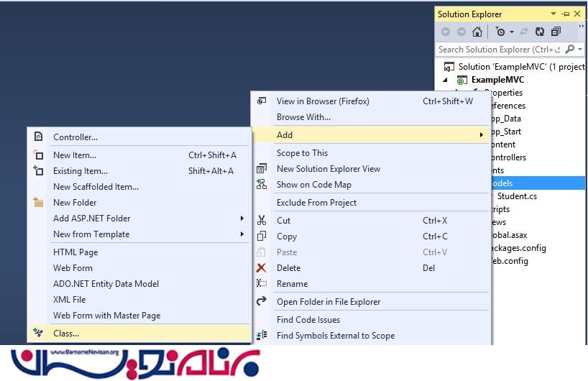Image resolution: width=588 pixels, height=381 pixels.
Task: Choose Find Code Issues
Action: click(x=371, y=319)
